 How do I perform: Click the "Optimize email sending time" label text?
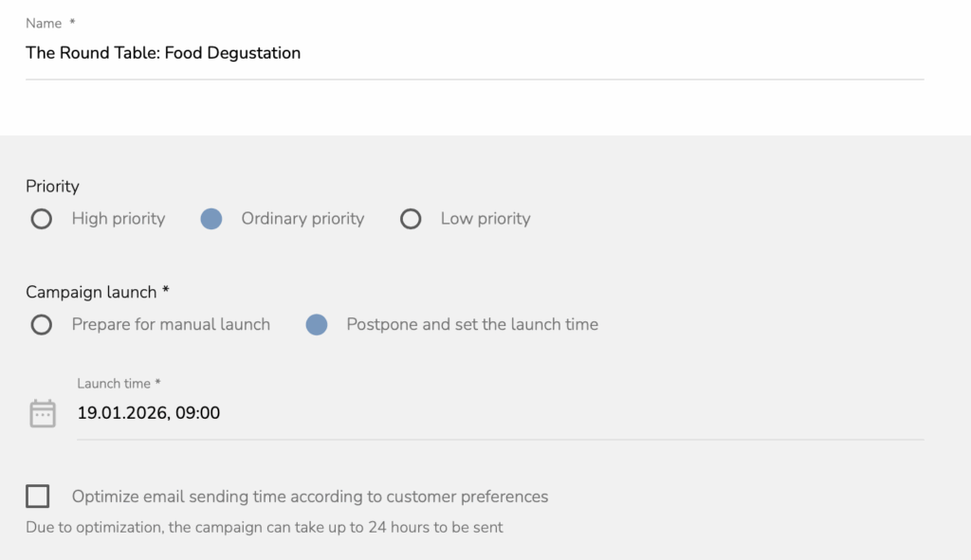[x=310, y=497]
